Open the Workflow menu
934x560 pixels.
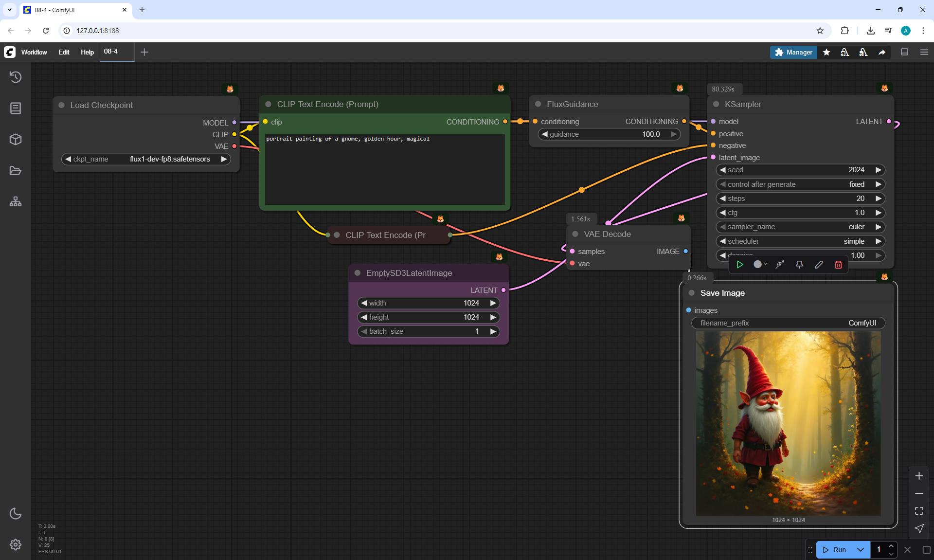pyautogui.click(x=34, y=52)
